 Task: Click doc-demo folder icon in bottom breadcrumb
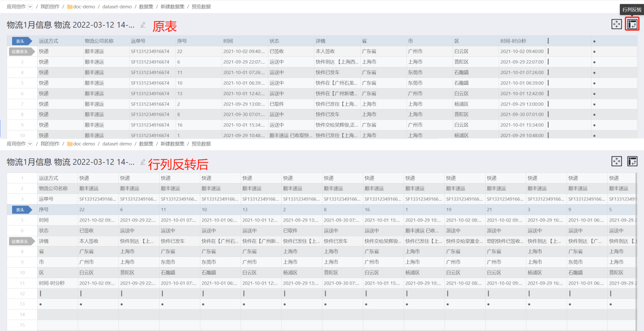70,144
